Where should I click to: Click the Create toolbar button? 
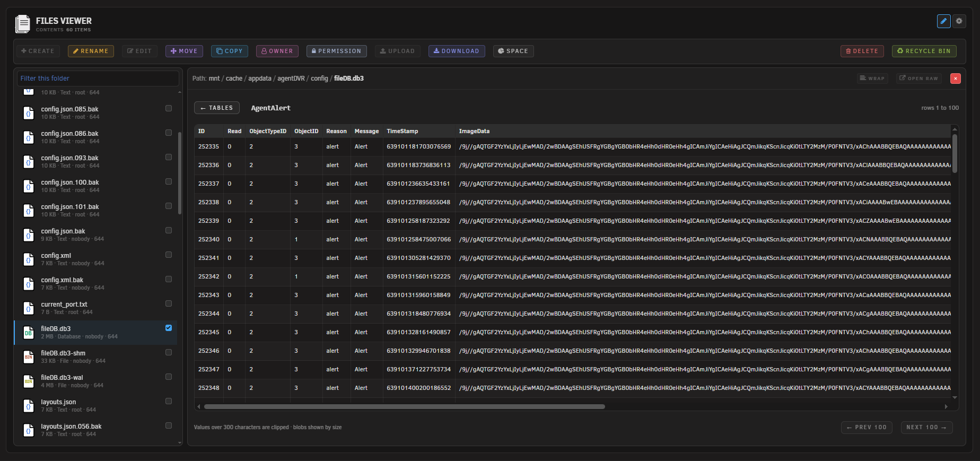pos(38,51)
